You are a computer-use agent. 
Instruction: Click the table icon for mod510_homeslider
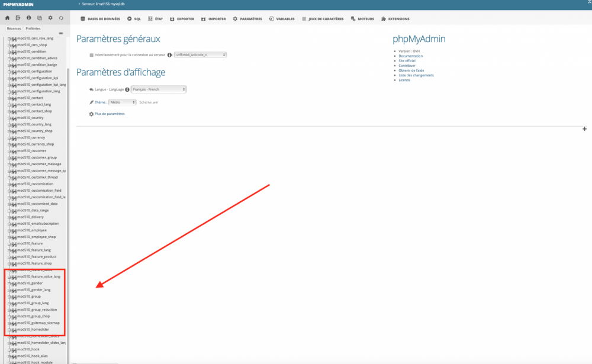pyautogui.click(x=14, y=330)
